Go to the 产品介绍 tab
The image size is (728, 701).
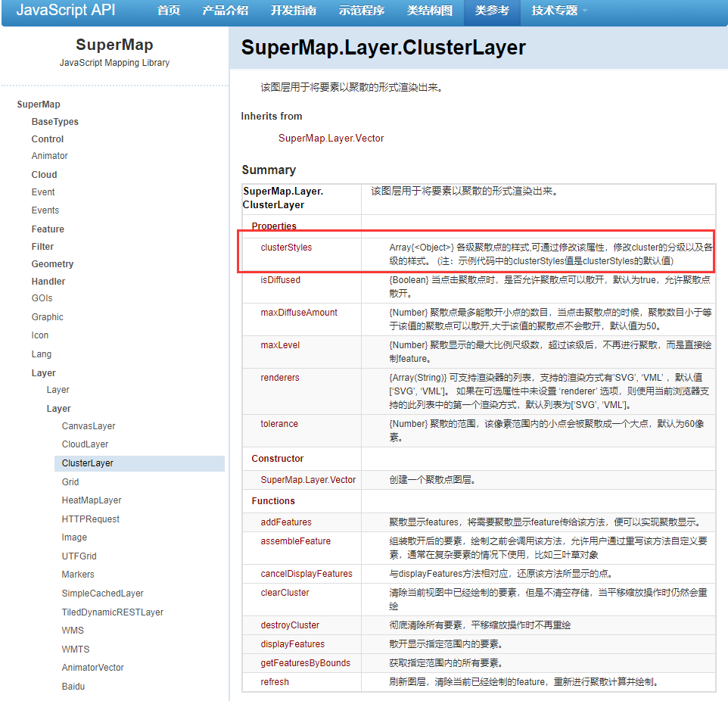tap(226, 11)
